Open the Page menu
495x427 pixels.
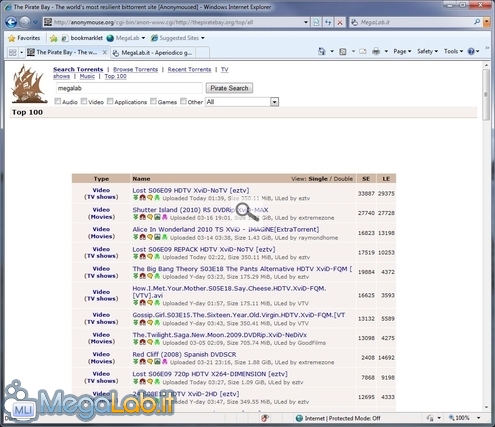pos(402,51)
